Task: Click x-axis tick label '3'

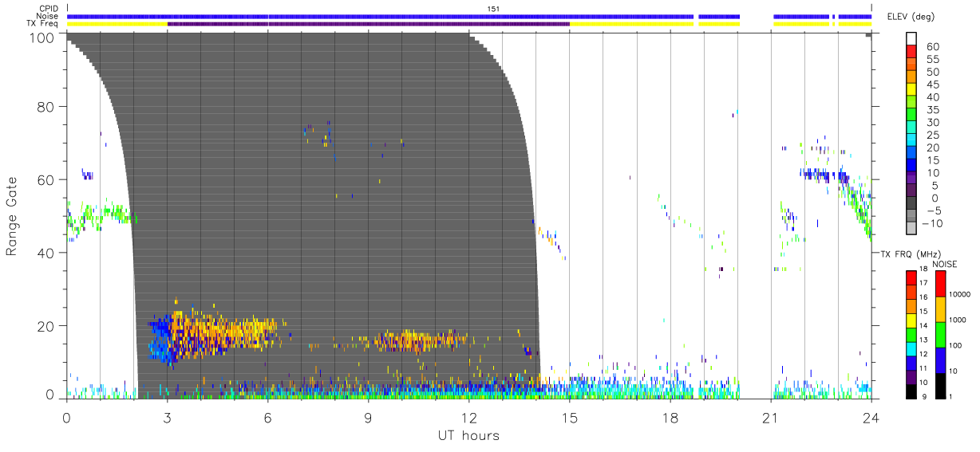Action: tap(167, 418)
